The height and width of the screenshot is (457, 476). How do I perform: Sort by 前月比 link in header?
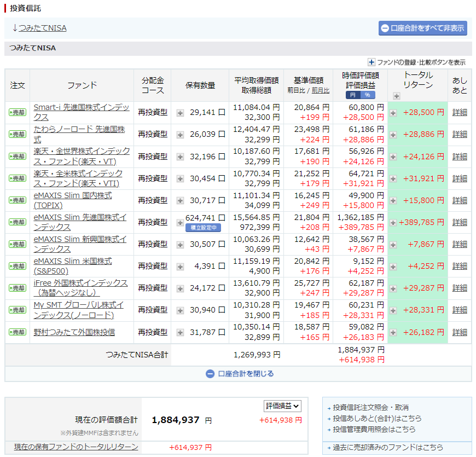(x=321, y=90)
